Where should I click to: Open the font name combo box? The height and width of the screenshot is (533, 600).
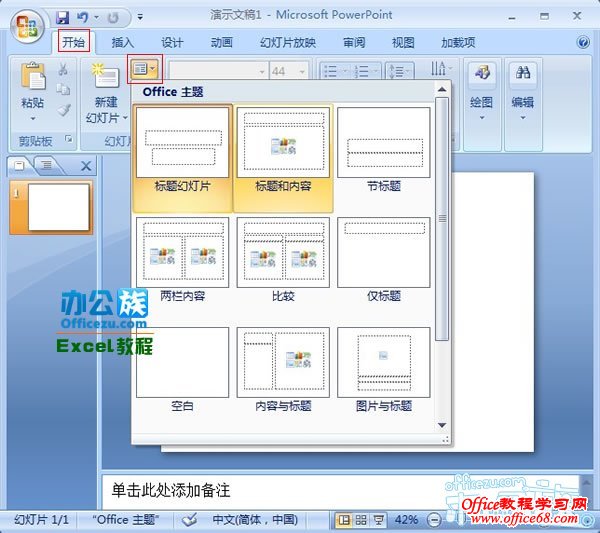point(217,71)
